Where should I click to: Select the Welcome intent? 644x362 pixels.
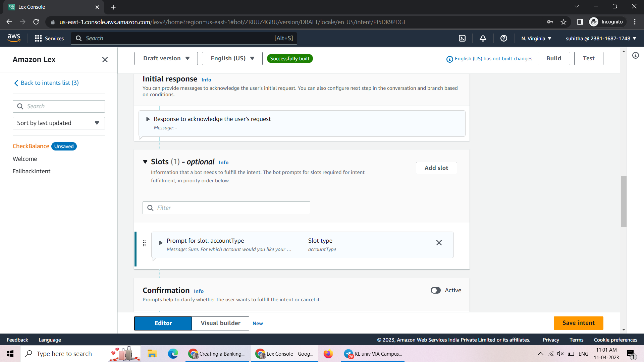(x=25, y=159)
